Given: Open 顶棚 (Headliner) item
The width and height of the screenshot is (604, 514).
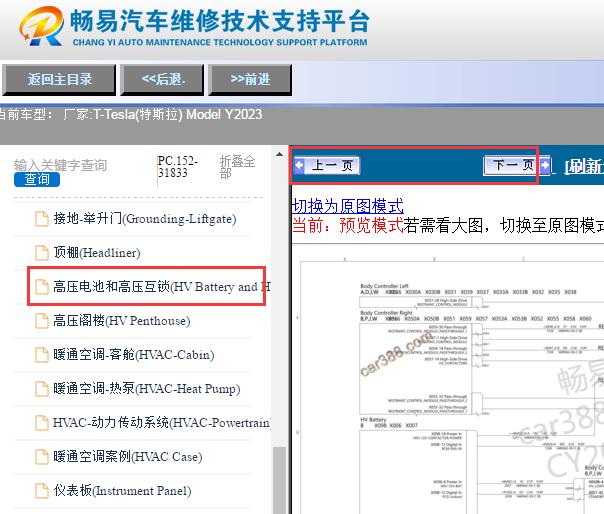Looking at the screenshot, I should (97, 253).
